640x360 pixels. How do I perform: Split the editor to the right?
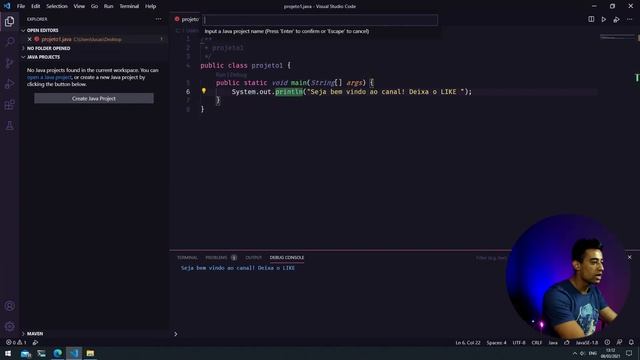pyautogui.click(x=591, y=19)
